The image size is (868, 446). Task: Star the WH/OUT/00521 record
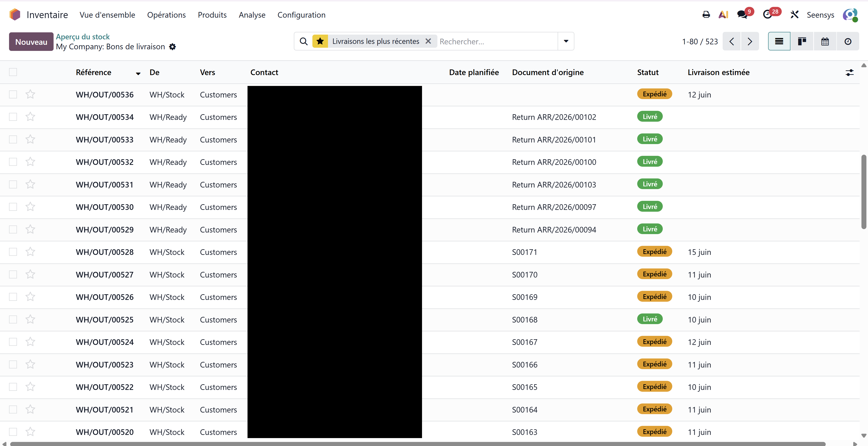click(x=30, y=409)
